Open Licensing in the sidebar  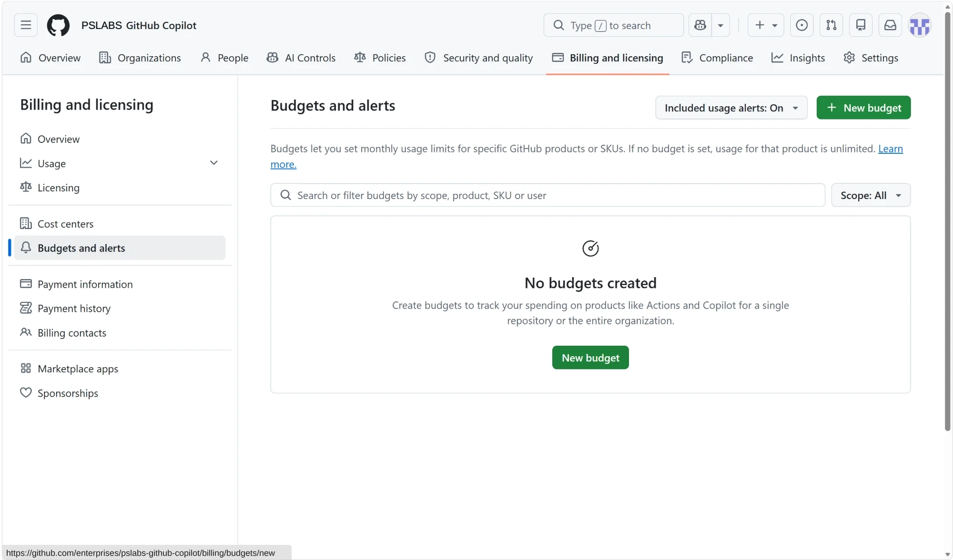120,188
